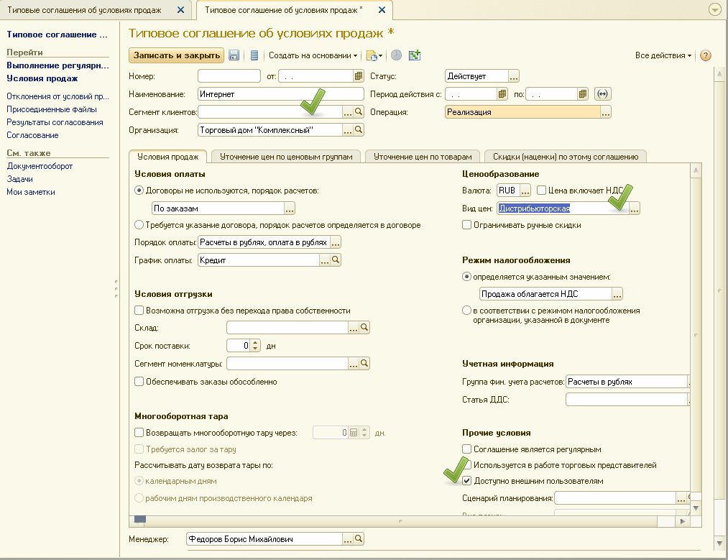
Task: Open calendar picker for the 'от' date
Action: pos(359,76)
